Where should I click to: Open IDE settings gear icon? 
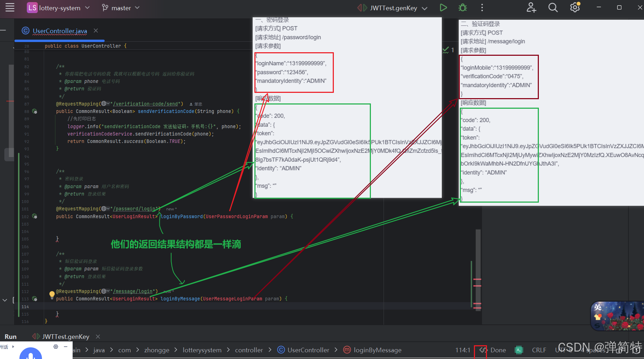[x=575, y=7]
